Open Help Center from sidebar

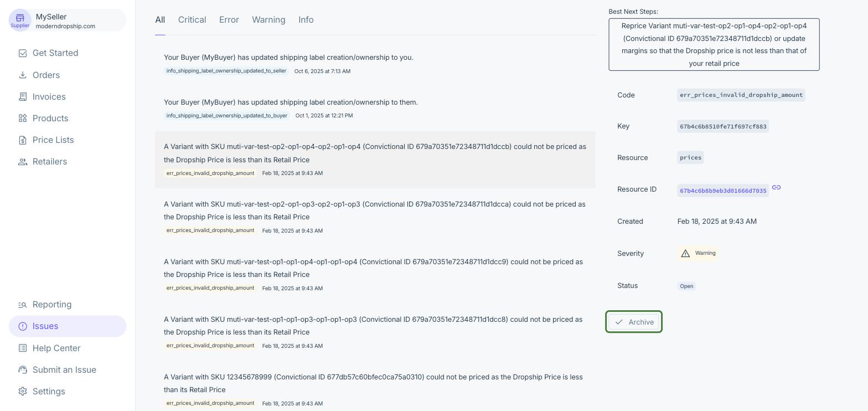coord(56,348)
